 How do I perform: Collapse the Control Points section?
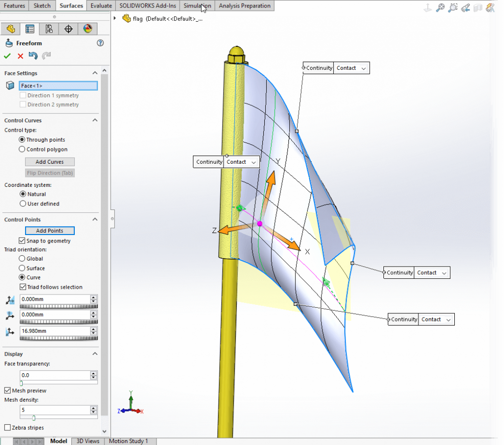pyautogui.click(x=94, y=219)
